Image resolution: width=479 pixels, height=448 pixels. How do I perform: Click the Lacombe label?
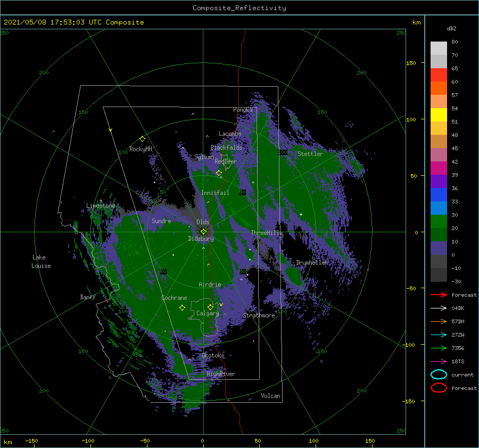point(230,134)
